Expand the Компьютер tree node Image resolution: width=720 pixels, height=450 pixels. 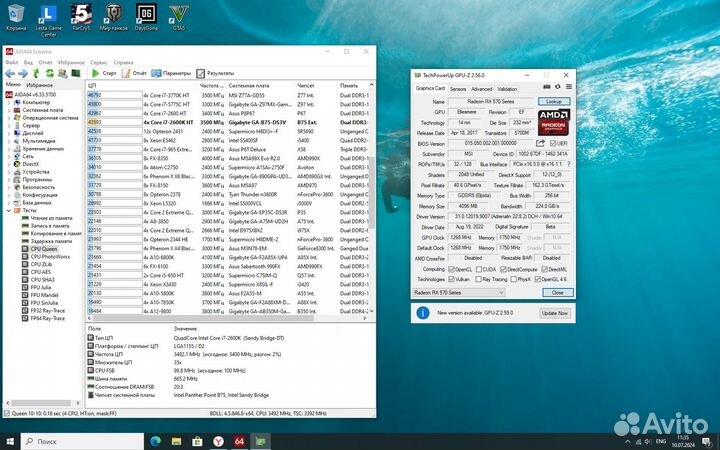[9, 102]
